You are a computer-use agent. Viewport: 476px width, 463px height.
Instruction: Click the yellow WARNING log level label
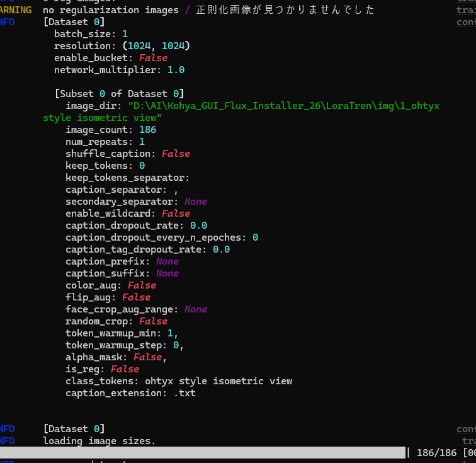pyautogui.click(x=16, y=10)
